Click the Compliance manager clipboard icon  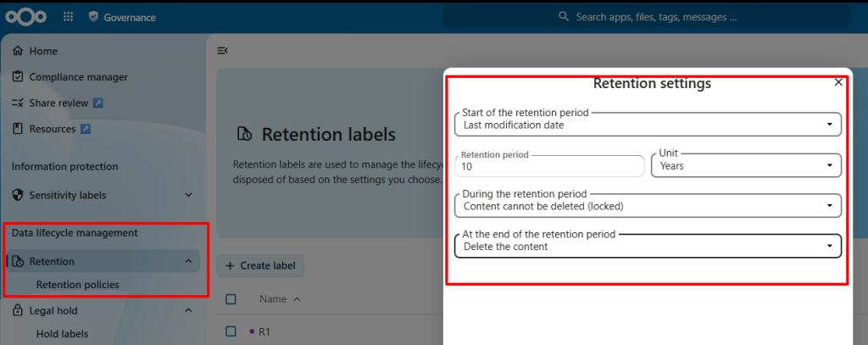click(x=18, y=77)
